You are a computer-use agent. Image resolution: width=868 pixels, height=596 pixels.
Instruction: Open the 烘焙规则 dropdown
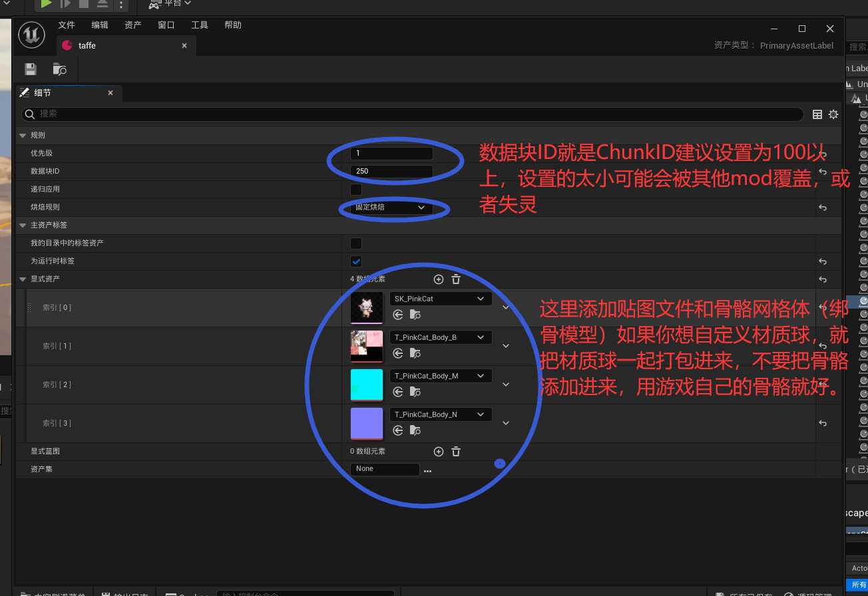[391, 208]
